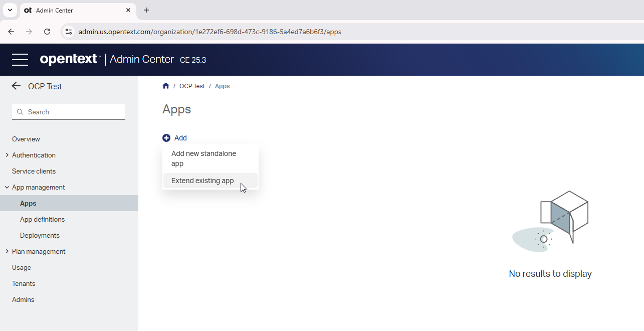The image size is (644, 331).
Task: Click the Authentication label
Action: [x=34, y=155]
